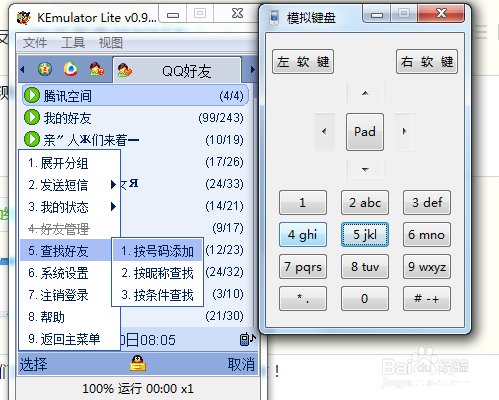This screenshot has width=499, height=400.
Task: Click the 3 def key
Action: 427,203
